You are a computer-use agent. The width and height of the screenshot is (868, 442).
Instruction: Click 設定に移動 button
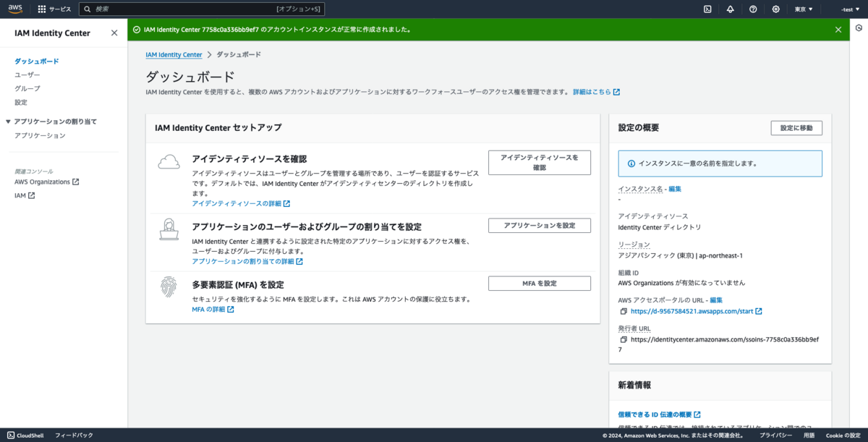[x=796, y=128]
